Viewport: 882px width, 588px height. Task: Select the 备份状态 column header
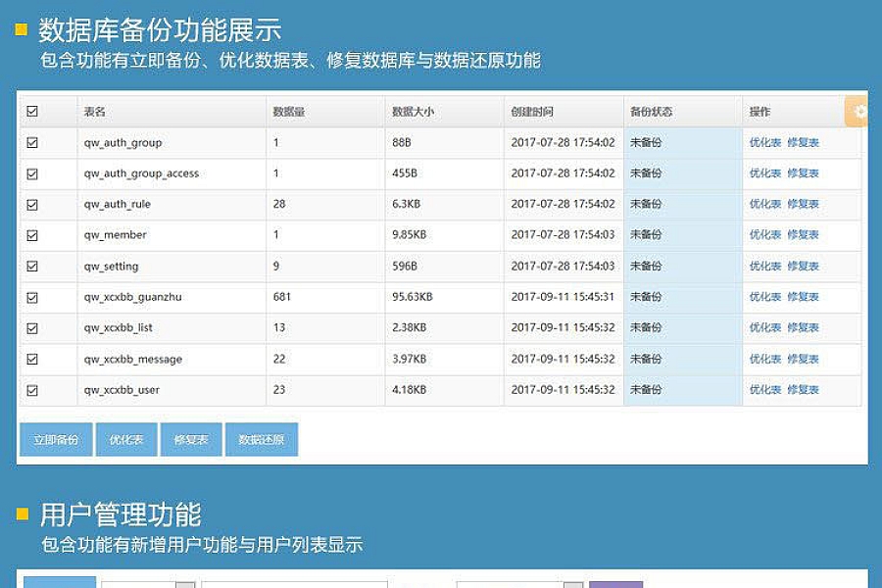click(651, 113)
